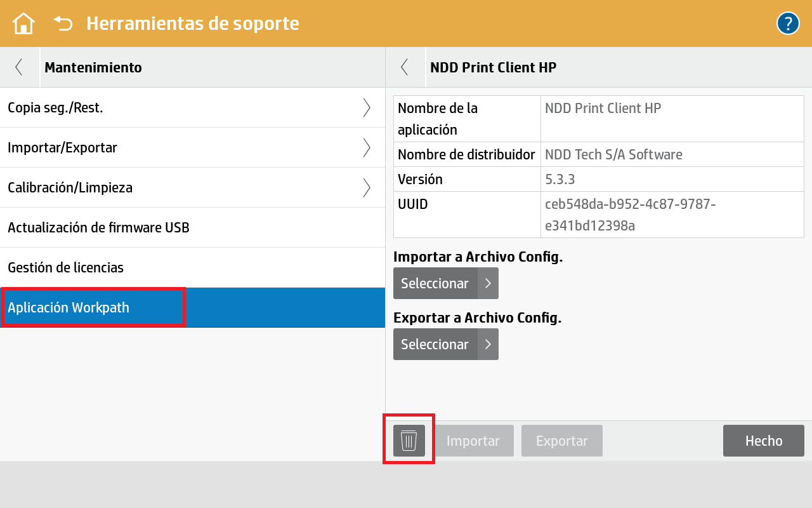The width and height of the screenshot is (812, 508).
Task: Delete the app with the trash icon
Action: [409, 441]
